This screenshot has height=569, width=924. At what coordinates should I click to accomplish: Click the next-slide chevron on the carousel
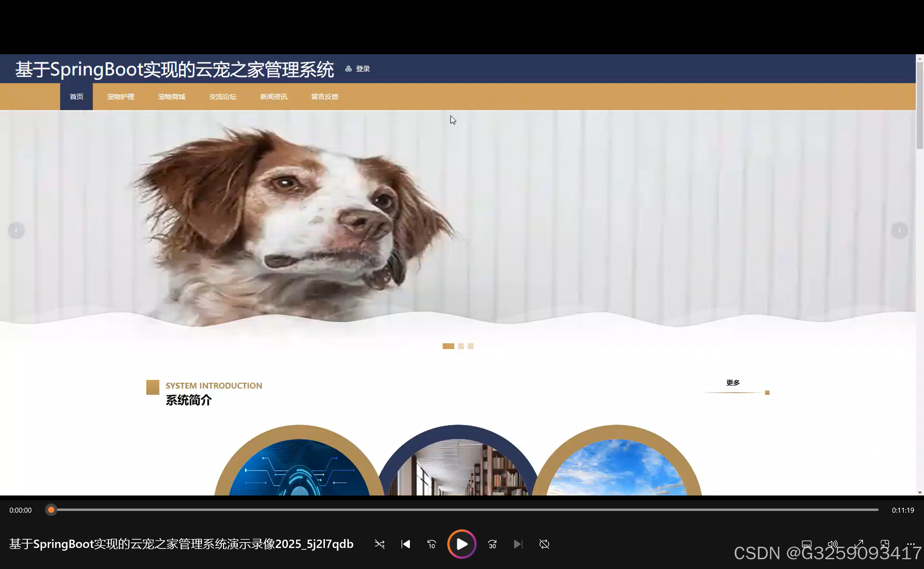tap(899, 230)
